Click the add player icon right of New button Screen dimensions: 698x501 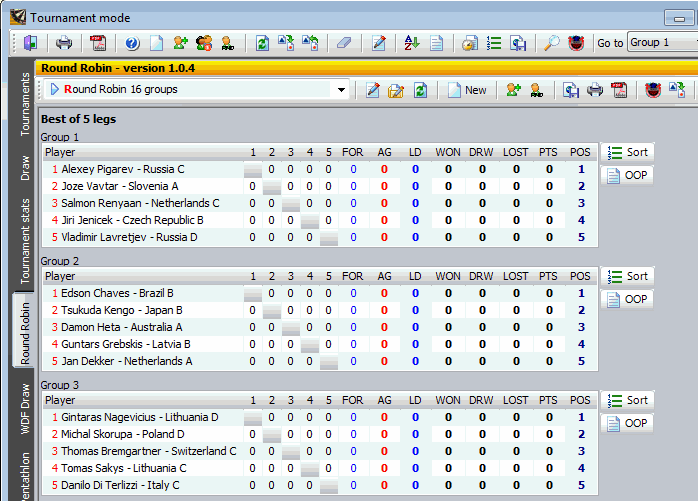pos(514,90)
